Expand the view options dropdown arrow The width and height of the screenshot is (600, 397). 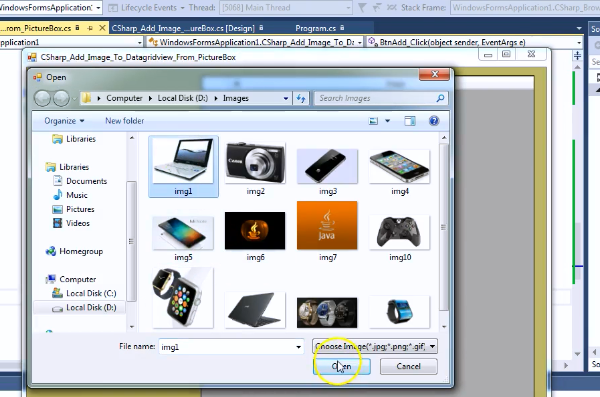click(x=388, y=121)
